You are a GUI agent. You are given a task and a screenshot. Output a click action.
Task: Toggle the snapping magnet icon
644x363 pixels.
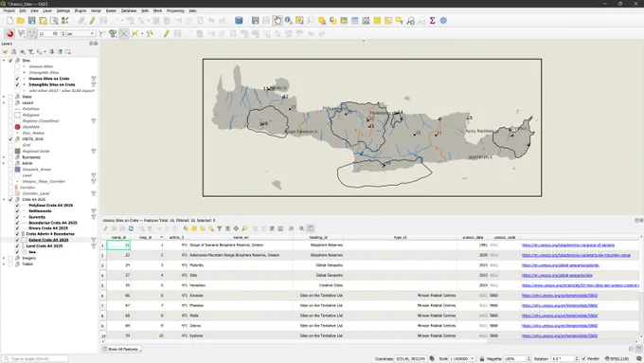click(x=9, y=34)
